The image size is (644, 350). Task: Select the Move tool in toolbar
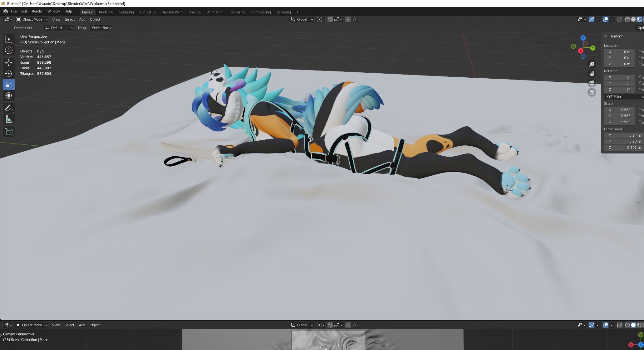pyautogui.click(x=9, y=63)
